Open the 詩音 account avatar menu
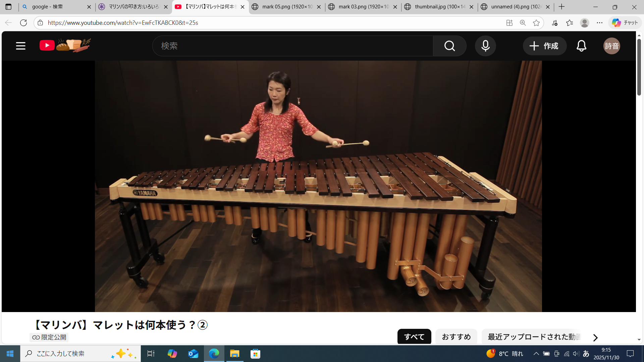This screenshot has width=644, height=362. (611, 46)
